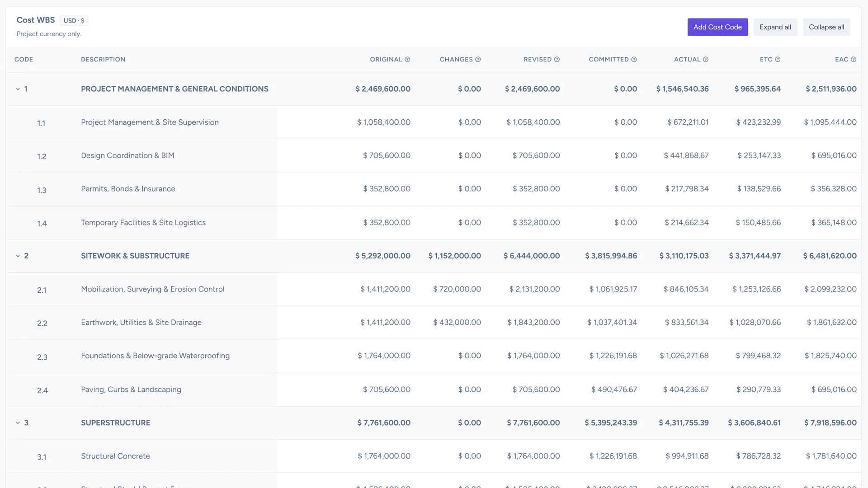The width and height of the screenshot is (868, 488).
Task: Select Project Management & Site Supervision row
Action: coord(433,122)
